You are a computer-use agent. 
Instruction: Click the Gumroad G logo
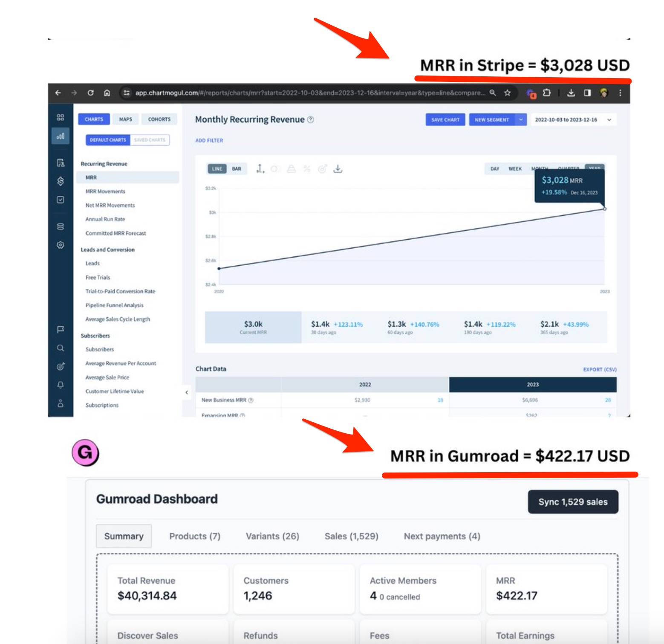(85, 453)
